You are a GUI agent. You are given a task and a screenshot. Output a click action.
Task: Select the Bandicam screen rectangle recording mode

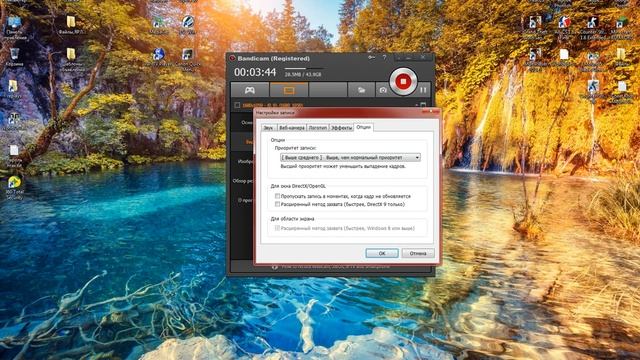pos(289,90)
